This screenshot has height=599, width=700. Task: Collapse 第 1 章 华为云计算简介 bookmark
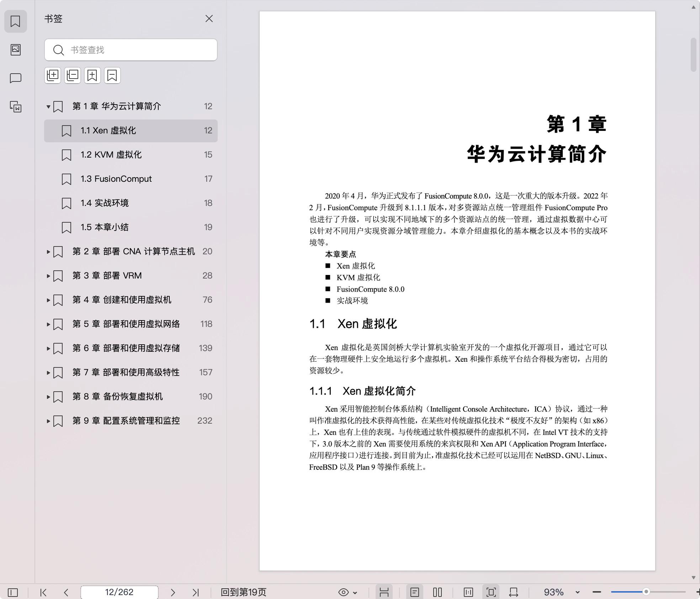pos(48,106)
